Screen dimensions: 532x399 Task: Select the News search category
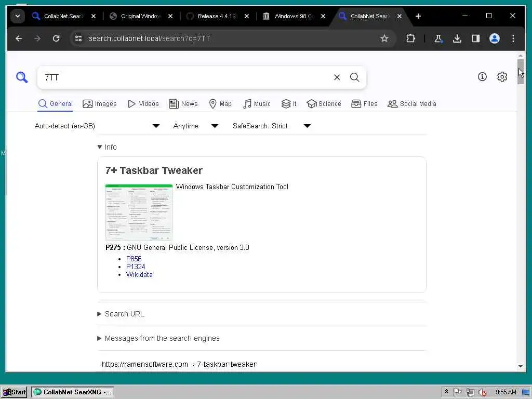pyautogui.click(x=183, y=104)
